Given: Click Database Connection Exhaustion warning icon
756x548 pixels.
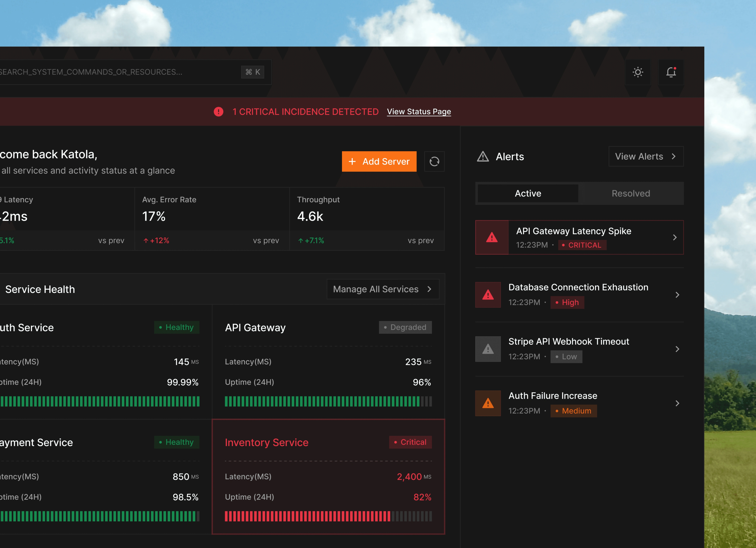Looking at the screenshot, I should [x=488, y=295].
